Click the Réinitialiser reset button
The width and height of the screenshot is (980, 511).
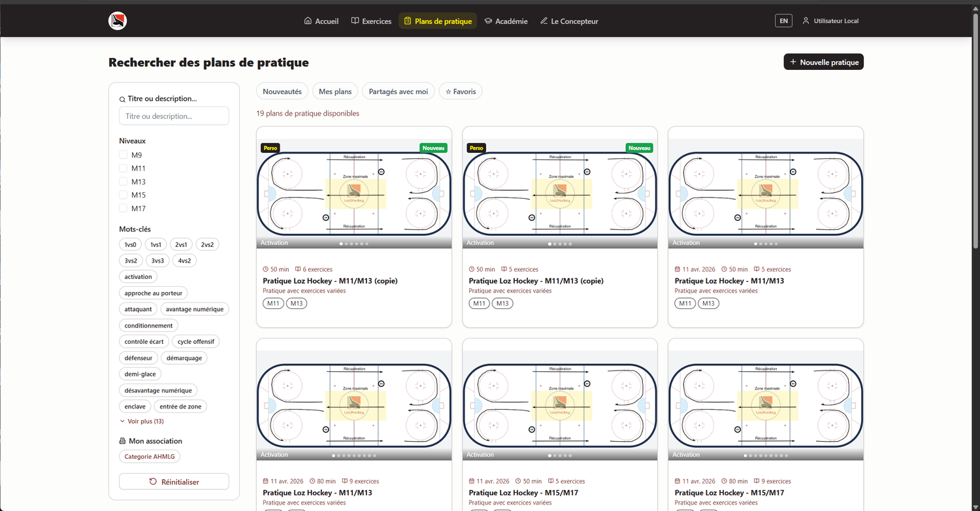point(174,482)
